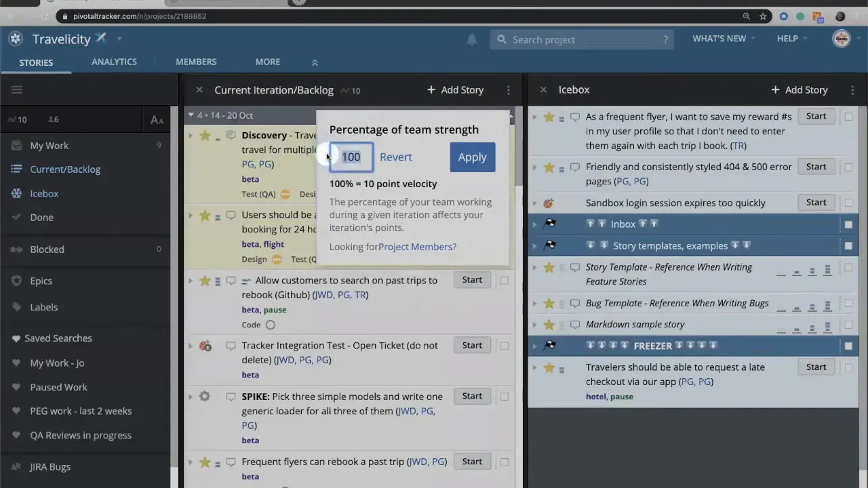Click the bug icon on Sandbox login story

click(549, 203)
